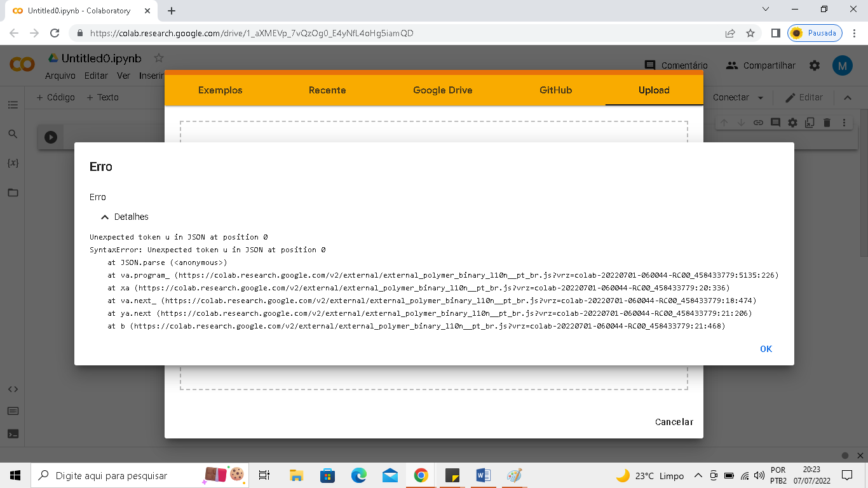This screenshot has height=488, width=868.
Task: Open Chrome three-dot menu
Action: (x=855, y=33)
